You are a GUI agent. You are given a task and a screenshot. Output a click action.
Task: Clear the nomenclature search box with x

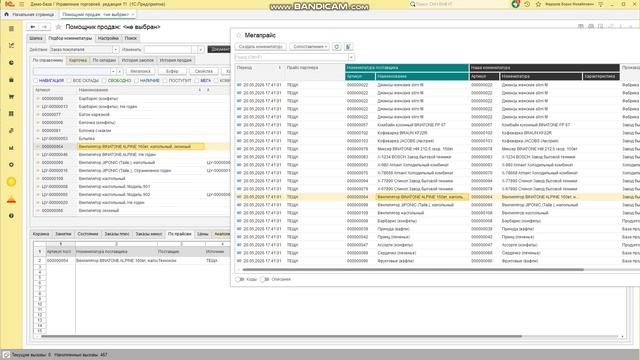pos(120,71)
